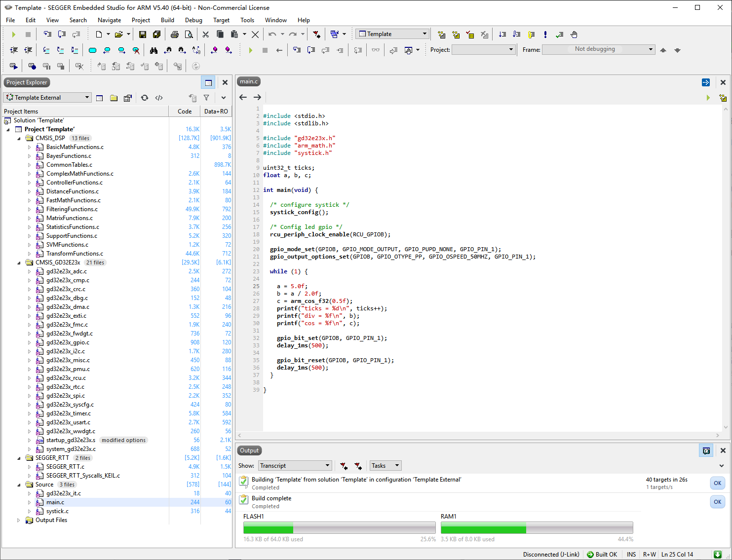Image resolution: width=732 pixels, height=560 pixels.
Task: Click the Find binoculars icon
Action: (x=154, y=50)
